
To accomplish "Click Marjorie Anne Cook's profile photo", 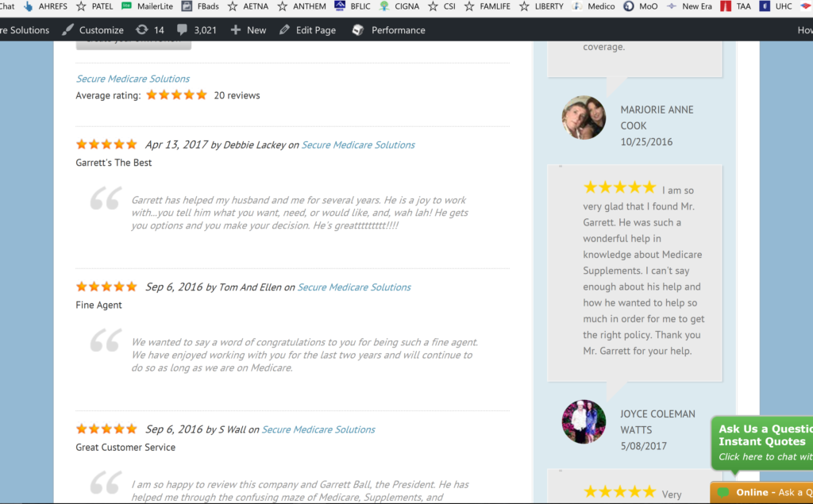I will pos(584,117).
